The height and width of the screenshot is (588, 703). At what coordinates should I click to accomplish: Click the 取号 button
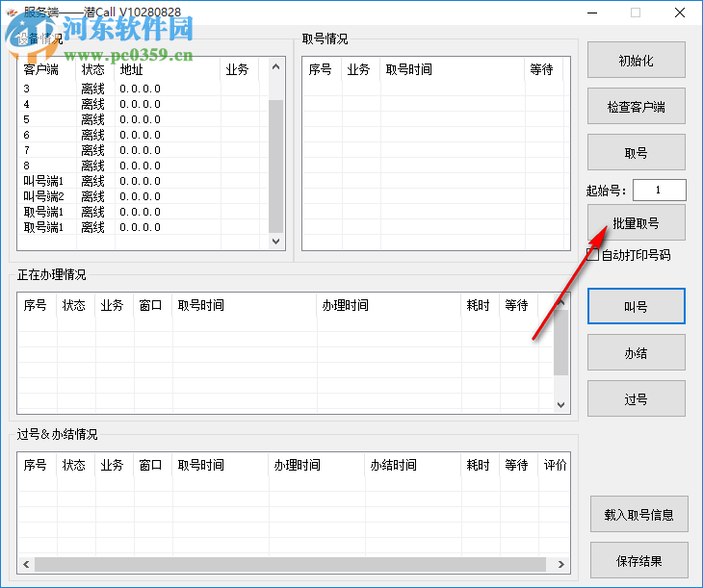pos(637,152)
